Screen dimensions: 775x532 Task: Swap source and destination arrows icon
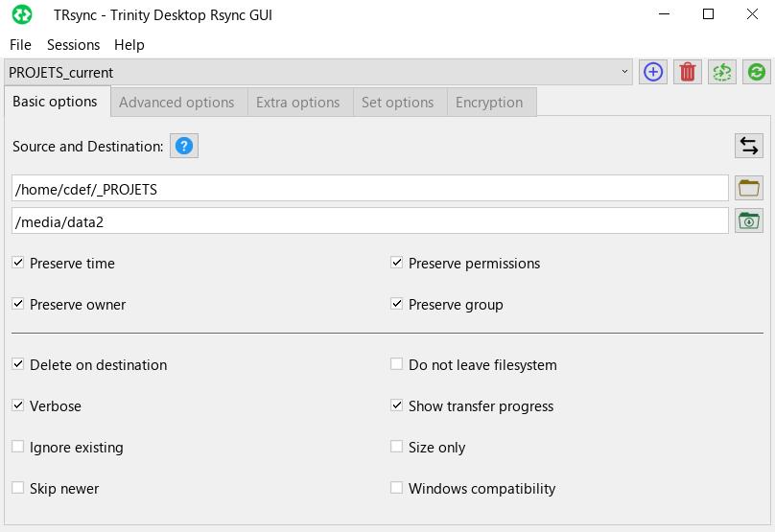click(749, 146)
